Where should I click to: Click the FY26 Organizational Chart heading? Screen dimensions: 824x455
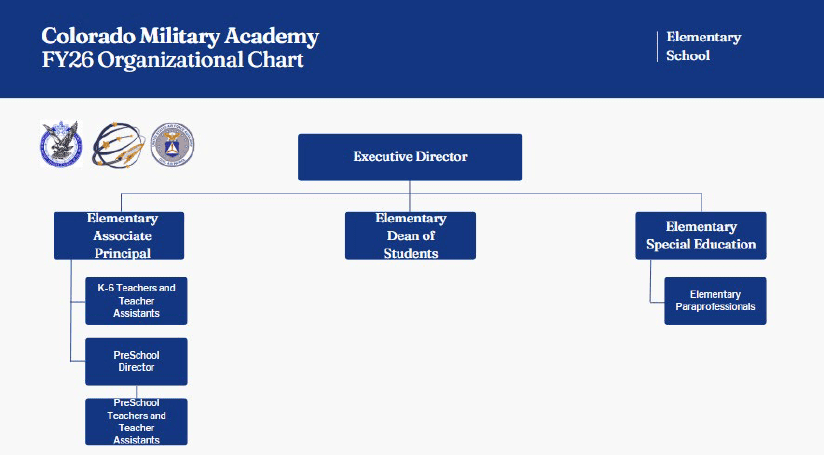coord(172,60)
